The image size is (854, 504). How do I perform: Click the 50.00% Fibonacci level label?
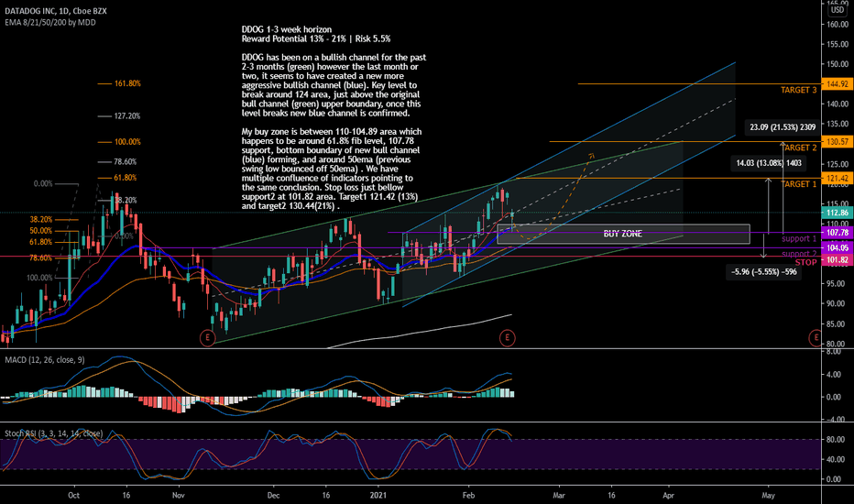click(41, 231)
